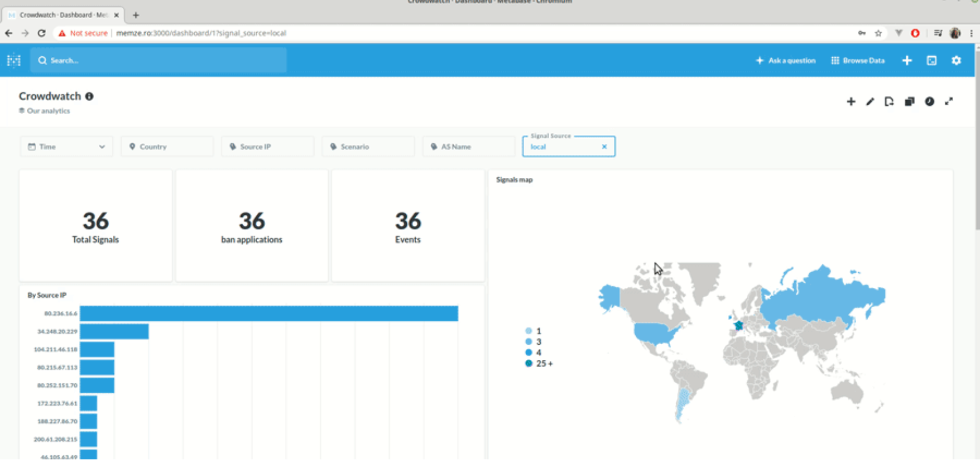Click the Search input field
This screenshot has height=467, width=980.
pyautogui.click(x=158, y=60)
